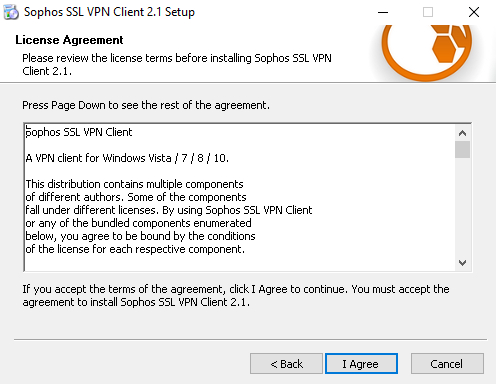Click the scrollbar down arrow in the license box
496x384 pixels.
(462, 263)
